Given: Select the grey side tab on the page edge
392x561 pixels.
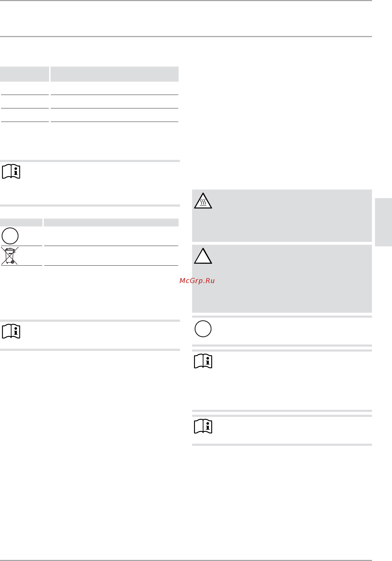Looking at the screenshot, I should (x=383, y=222).
